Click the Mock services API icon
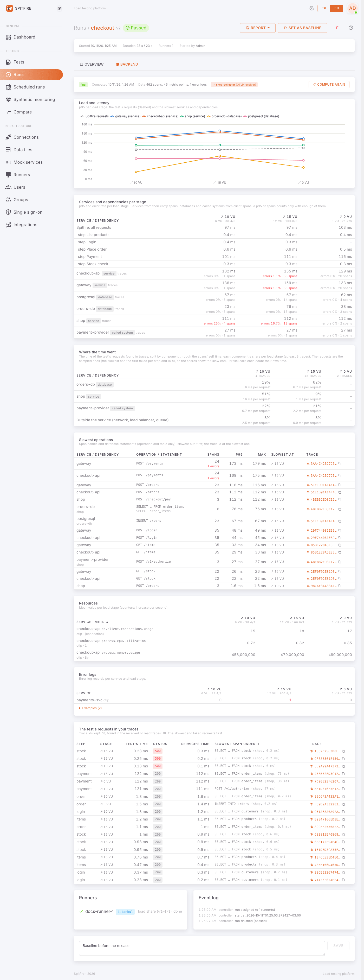 click(8, 162)
